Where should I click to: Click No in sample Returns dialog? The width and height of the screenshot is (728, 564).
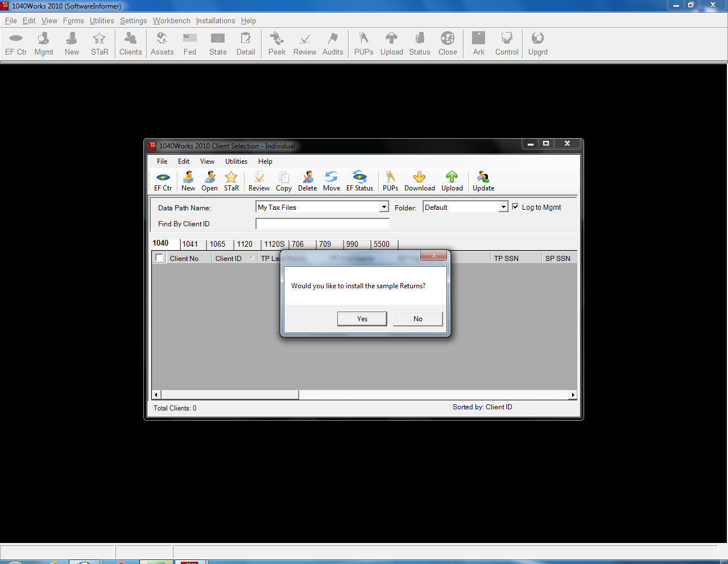418,318
